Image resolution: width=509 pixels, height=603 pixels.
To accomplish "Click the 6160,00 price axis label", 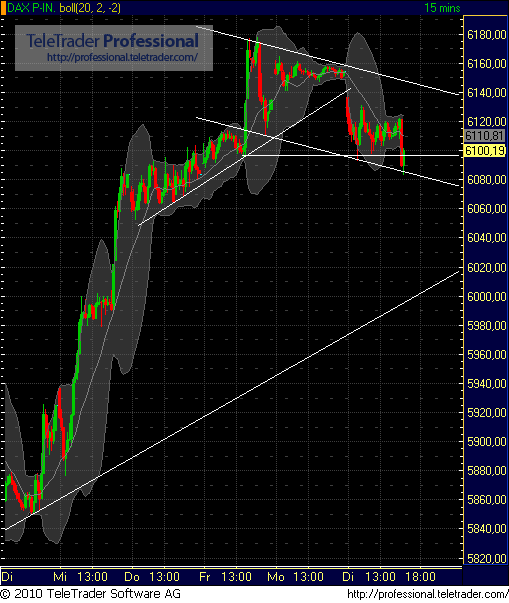I will [486, 63].
